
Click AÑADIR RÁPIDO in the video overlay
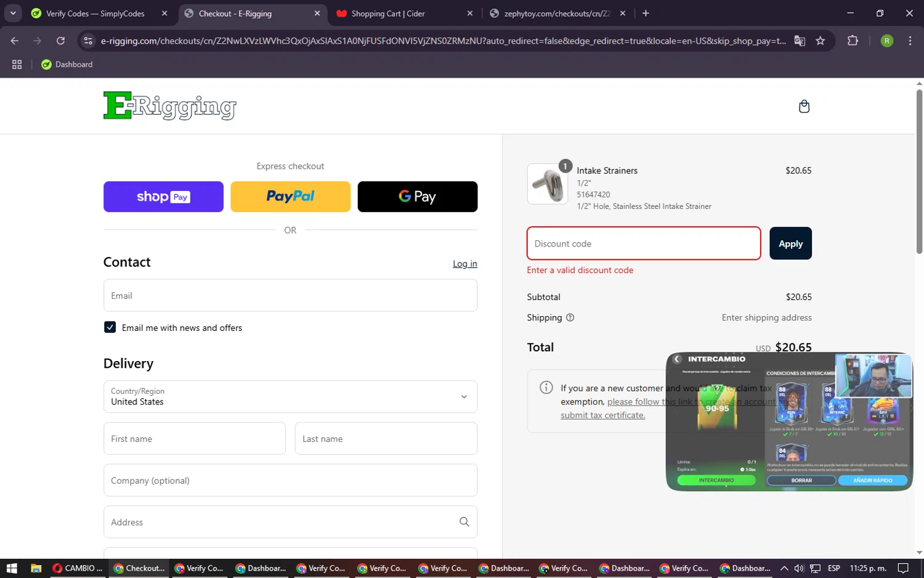[x=872, y=480]
